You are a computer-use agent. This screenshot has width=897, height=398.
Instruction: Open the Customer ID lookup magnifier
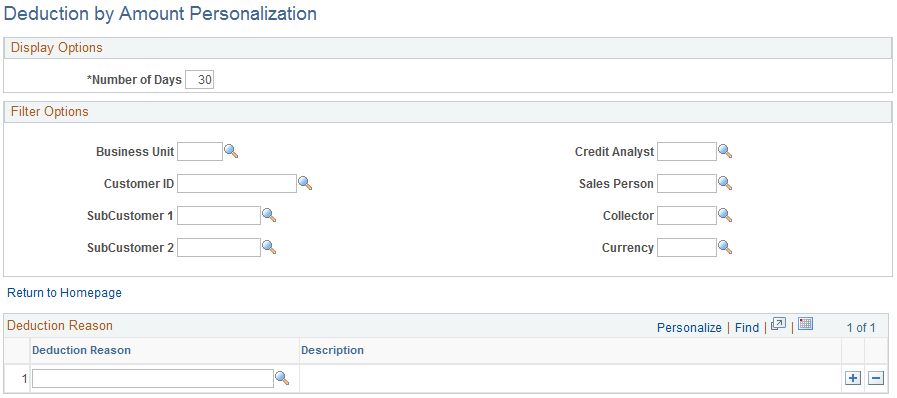click(x=305, y=184)
